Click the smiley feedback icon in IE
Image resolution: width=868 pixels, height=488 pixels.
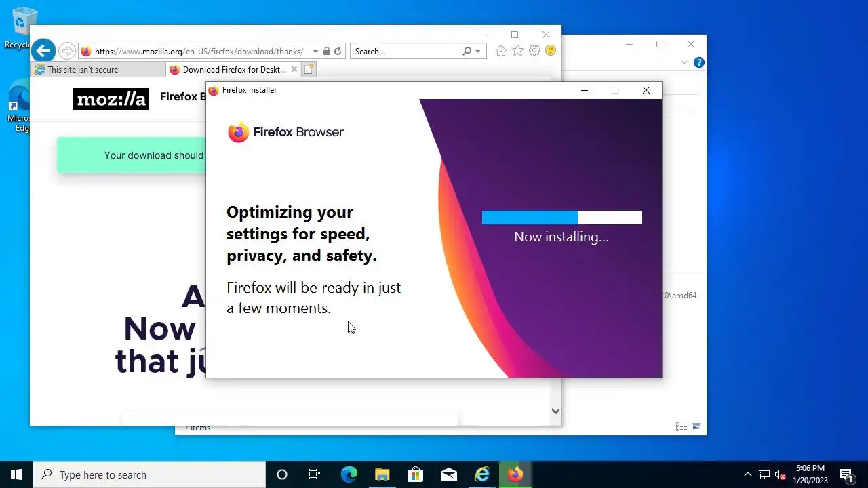[551, 51]
